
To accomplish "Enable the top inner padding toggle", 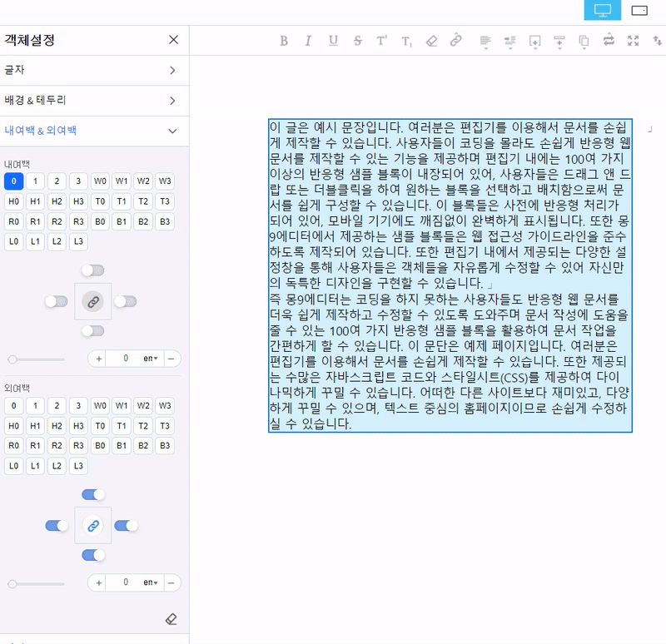I will [93, 270].
